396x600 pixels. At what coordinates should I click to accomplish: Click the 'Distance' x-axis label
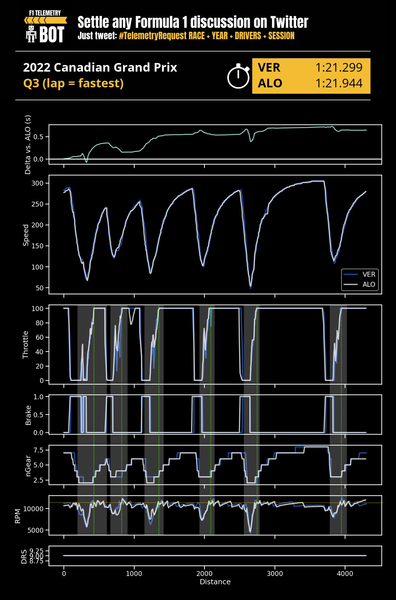[215, 582]
